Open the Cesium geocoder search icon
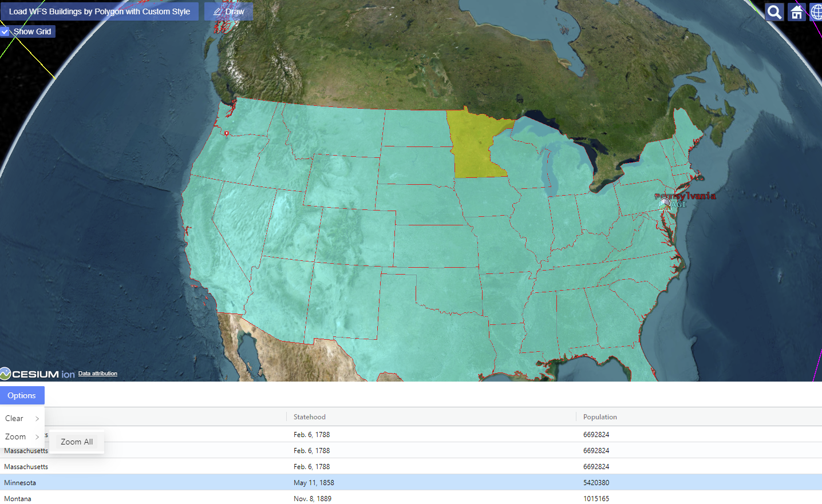 pyautogui.click(x=774, y=11)
